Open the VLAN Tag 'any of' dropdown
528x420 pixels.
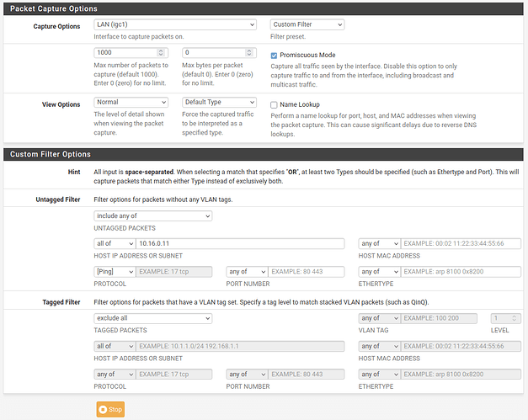[380, 318]
